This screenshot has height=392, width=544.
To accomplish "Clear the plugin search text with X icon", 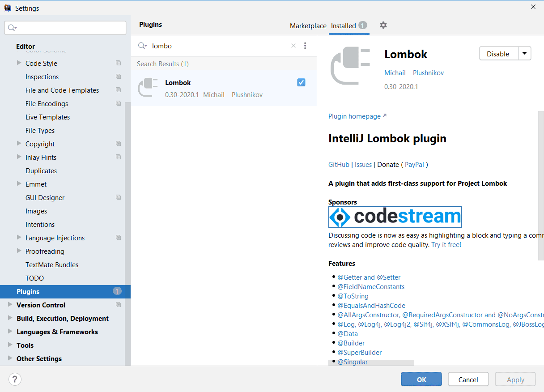I will coord(293,46).
